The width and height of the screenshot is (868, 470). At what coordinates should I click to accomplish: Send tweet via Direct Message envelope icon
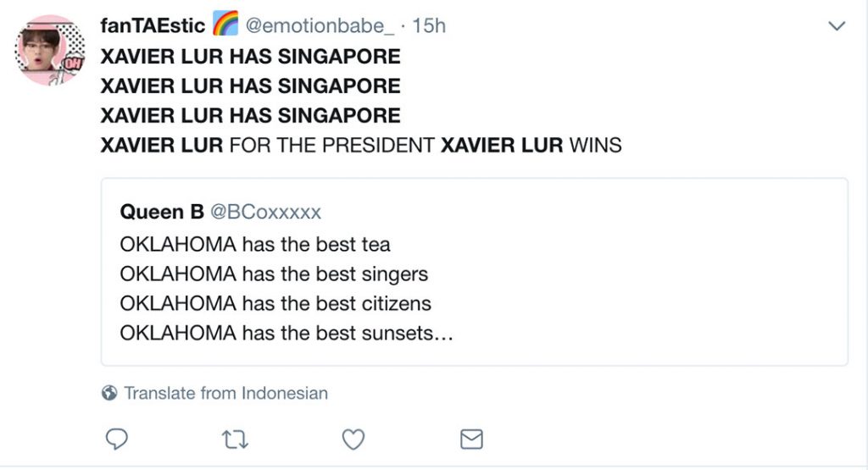pyautogui.click(x=470, y=439)
